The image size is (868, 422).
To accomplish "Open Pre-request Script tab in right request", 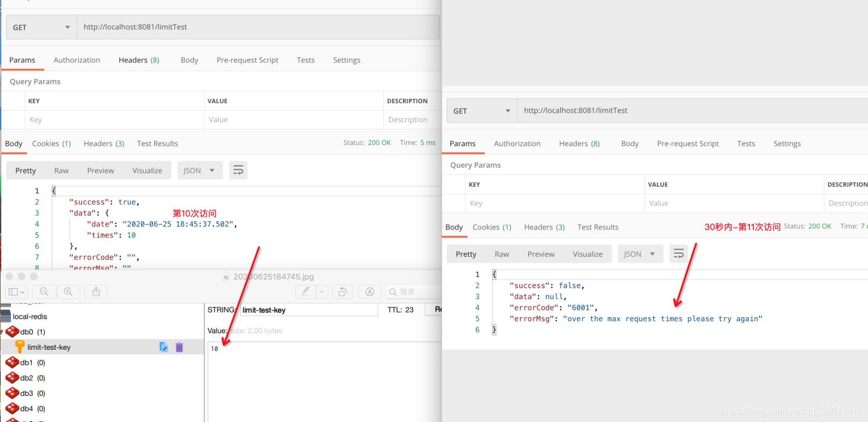I will tap(688, 144).
